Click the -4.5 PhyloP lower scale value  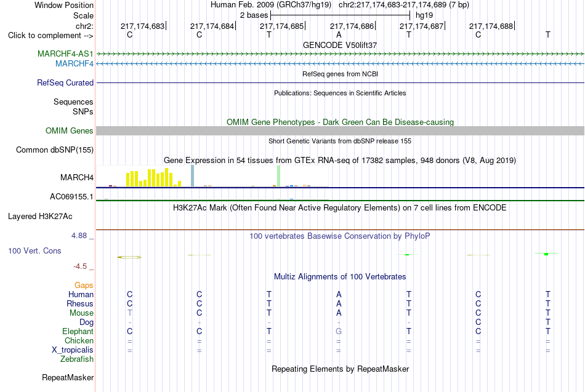click(80, 266)
